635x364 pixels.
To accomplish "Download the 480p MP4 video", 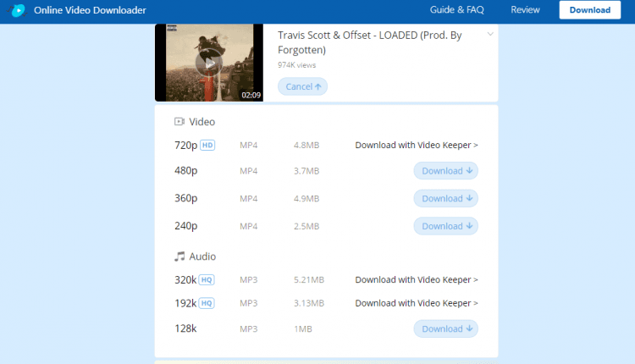I will (446, 171).
